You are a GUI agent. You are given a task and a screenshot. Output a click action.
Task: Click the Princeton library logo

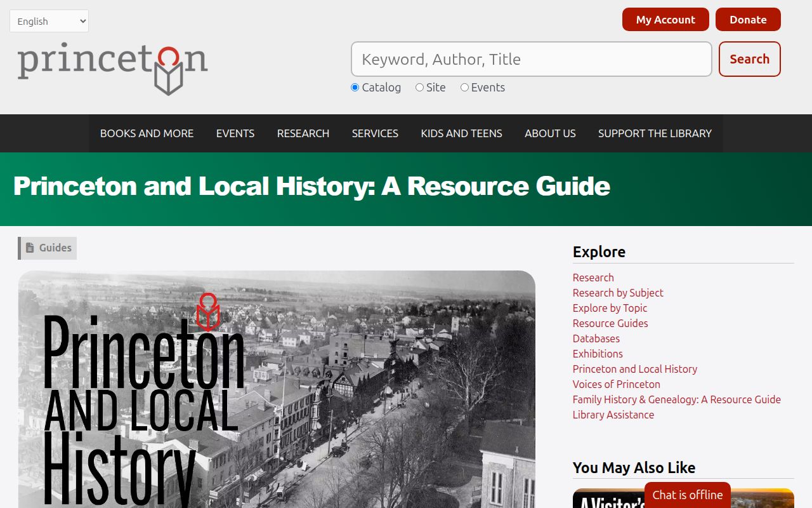tap(113, 69)
